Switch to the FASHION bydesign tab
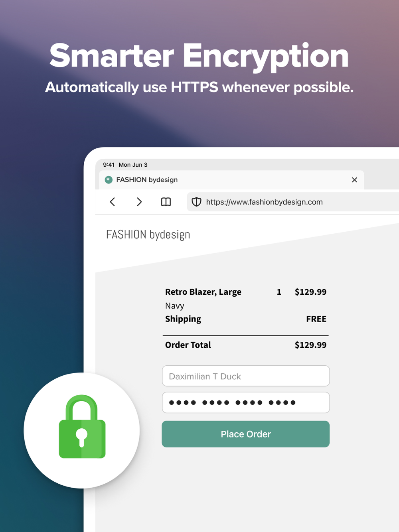399x532 pixels. click(231, 180)
